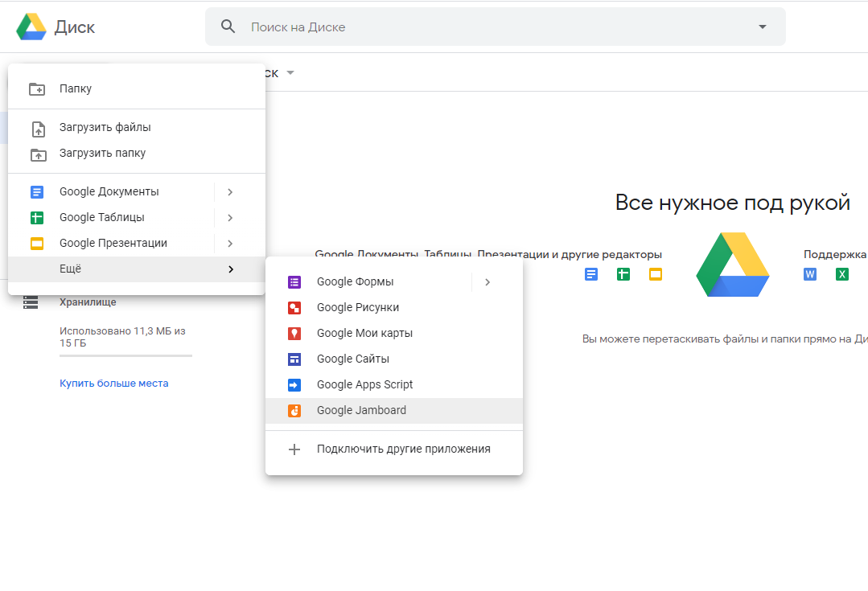Choose Подключить другие приложения
The width and height of the screenshot is (868, 591).
point(394,449)
